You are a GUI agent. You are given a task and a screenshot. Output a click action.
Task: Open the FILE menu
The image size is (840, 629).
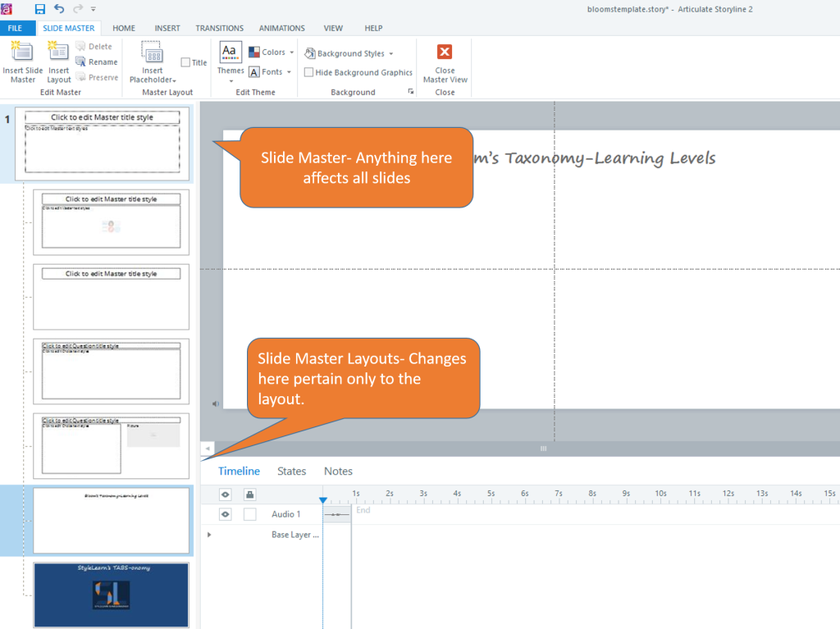15,28
